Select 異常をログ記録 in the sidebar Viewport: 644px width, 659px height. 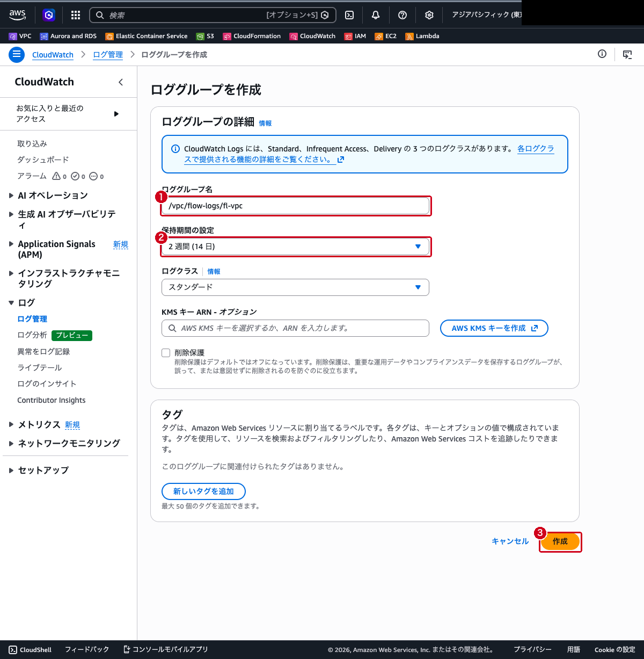[43, 352]
